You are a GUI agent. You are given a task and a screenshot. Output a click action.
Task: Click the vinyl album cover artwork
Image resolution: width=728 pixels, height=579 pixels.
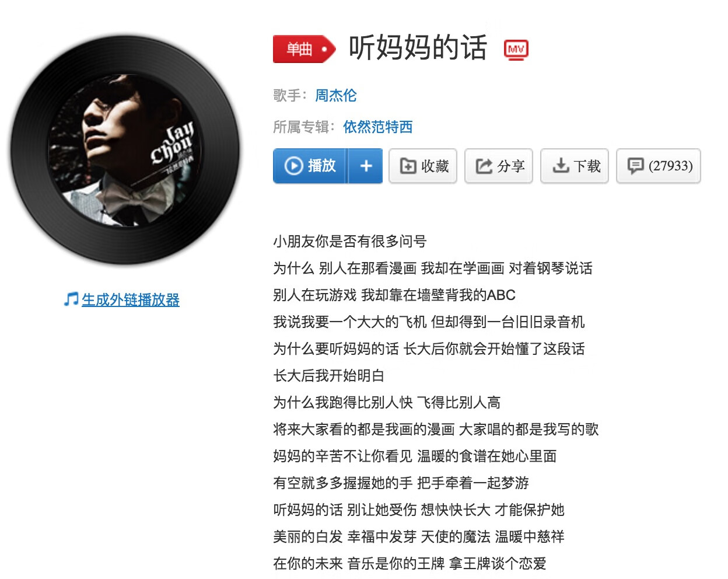(x=125, y=150)
